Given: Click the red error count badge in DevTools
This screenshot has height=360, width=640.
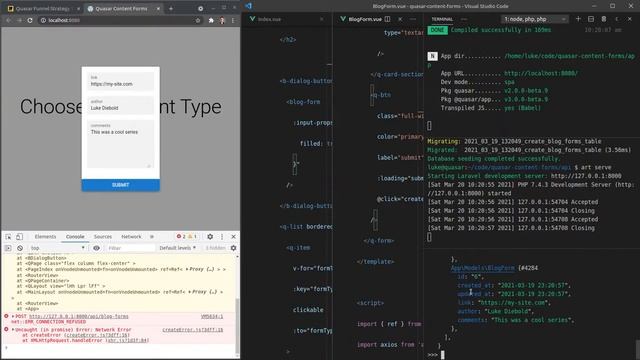Looking at the screenshot, I should (x=181, y=236).
